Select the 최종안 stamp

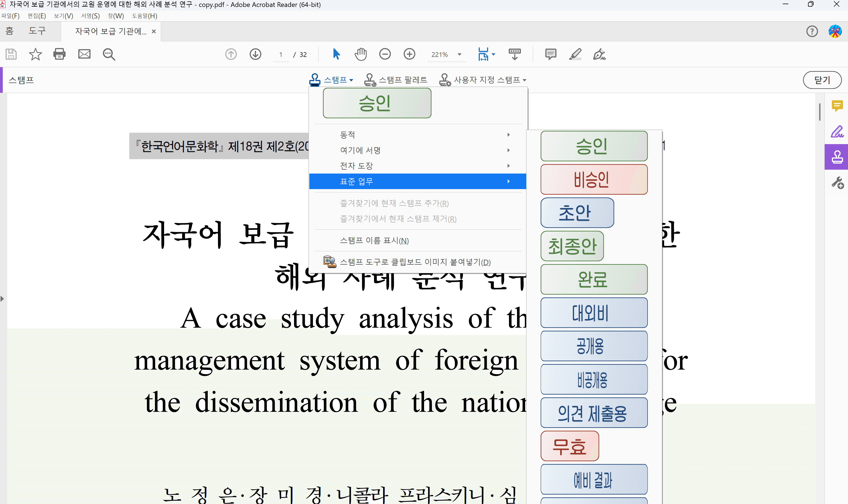pos(572,246)
